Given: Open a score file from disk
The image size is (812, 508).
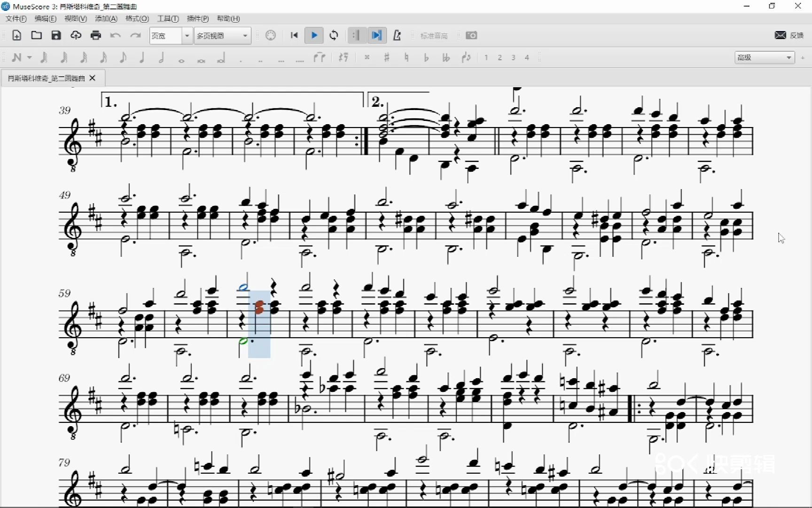Looking at the screenshot, I should pyautogui.click(x=36, y=35).
